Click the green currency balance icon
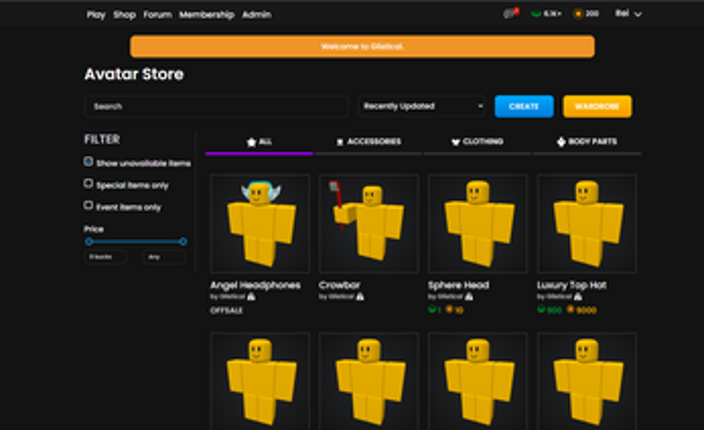Viewport: 704px width, 430px height. (536, 14)
